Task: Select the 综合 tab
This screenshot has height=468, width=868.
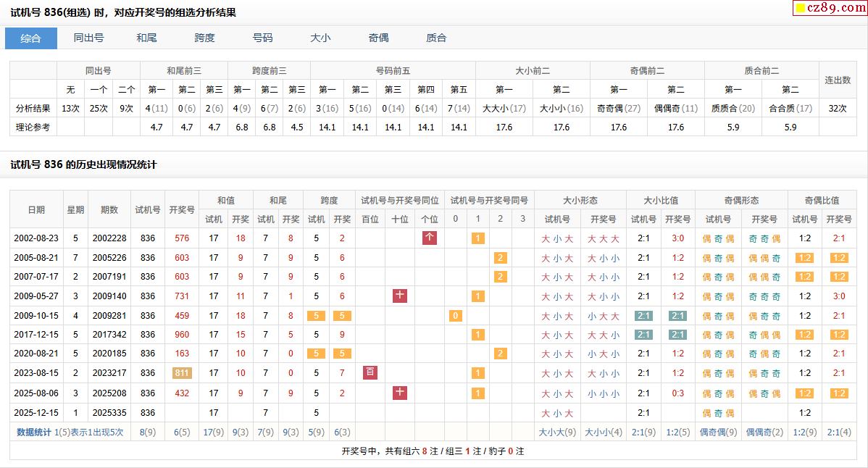Action: [x=31, y=38]
